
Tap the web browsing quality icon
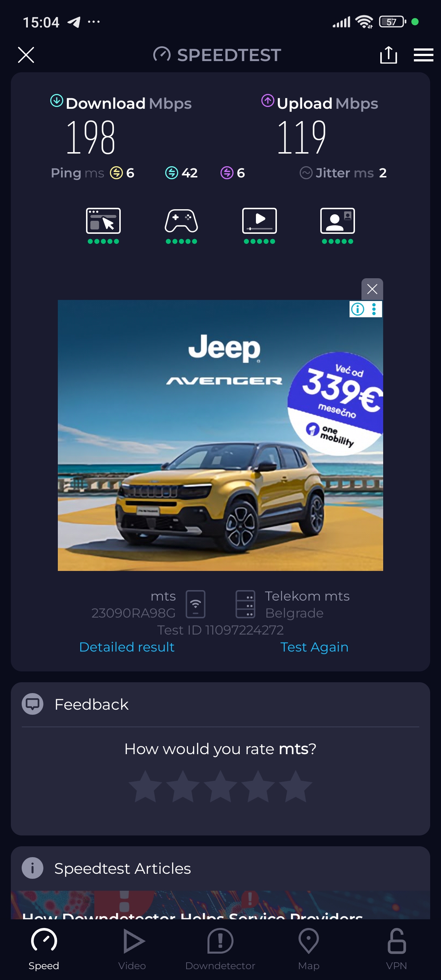(x=103, y=221)
